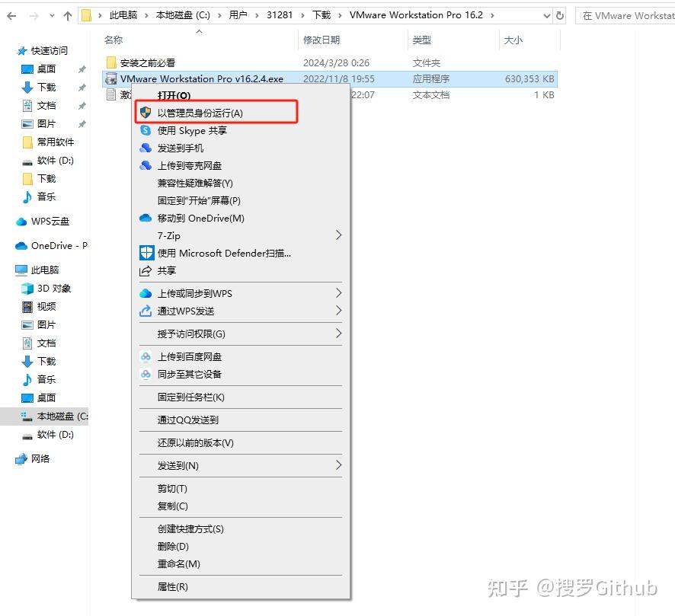Choose 创建快捷方式(S)
675x616 pixels.
tap(190, 529)
